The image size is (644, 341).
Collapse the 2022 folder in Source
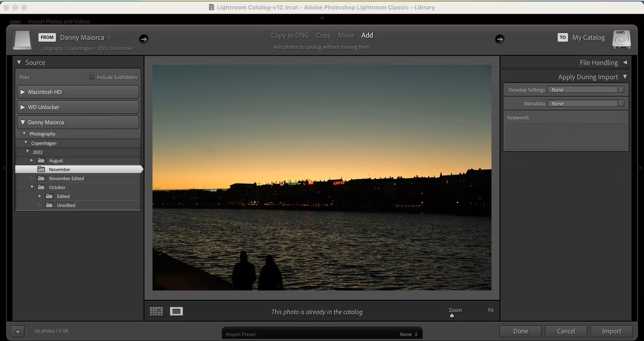coord(27,151)
